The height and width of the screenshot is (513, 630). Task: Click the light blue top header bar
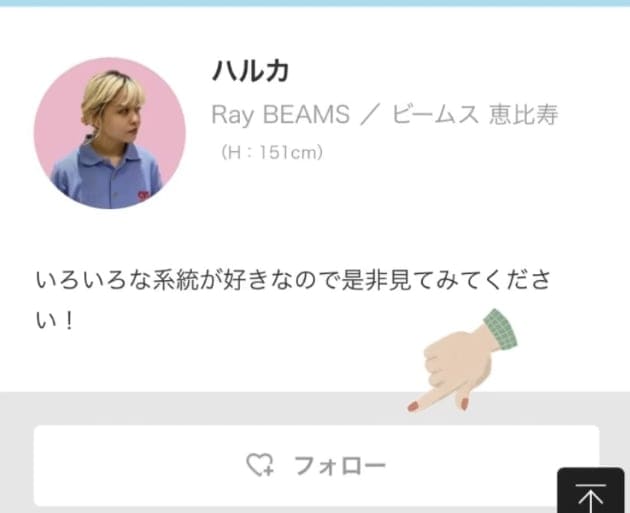[x=315, y=3]
